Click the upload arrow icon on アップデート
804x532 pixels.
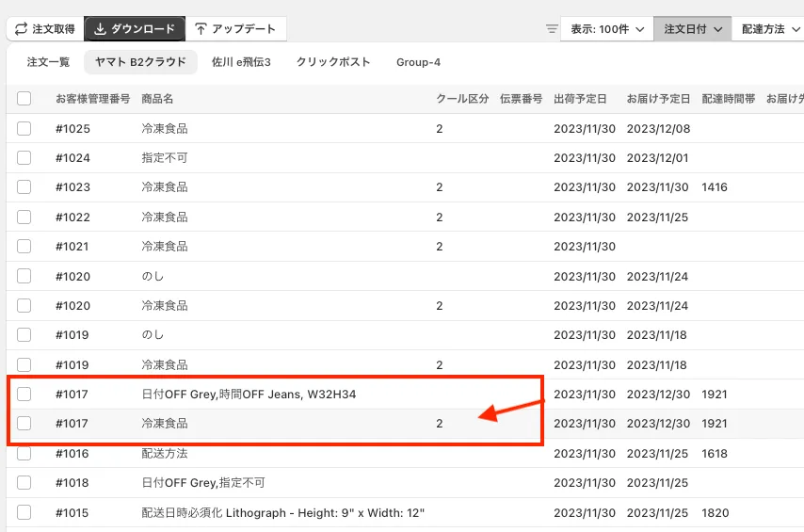[201, 29]
